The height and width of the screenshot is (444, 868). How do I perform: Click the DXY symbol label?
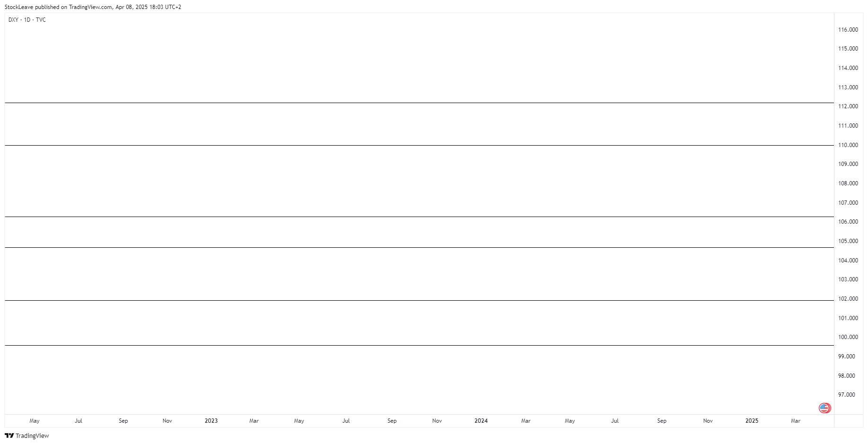13,20
